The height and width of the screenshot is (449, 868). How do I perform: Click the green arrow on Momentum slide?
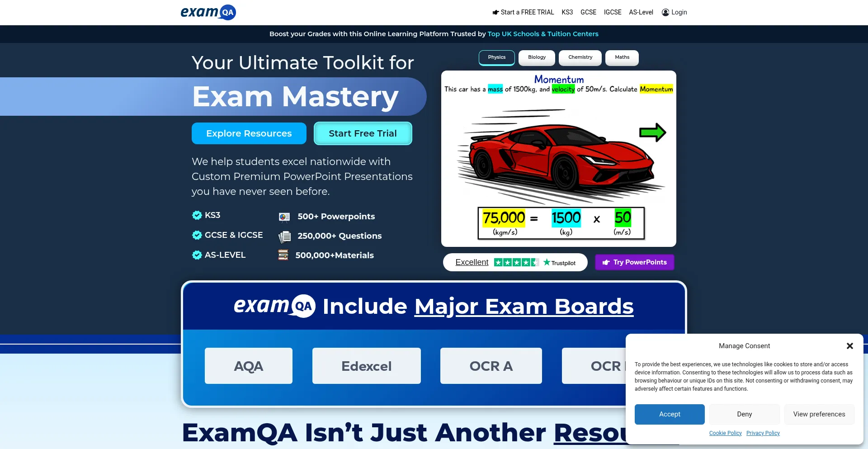[652, 132]
